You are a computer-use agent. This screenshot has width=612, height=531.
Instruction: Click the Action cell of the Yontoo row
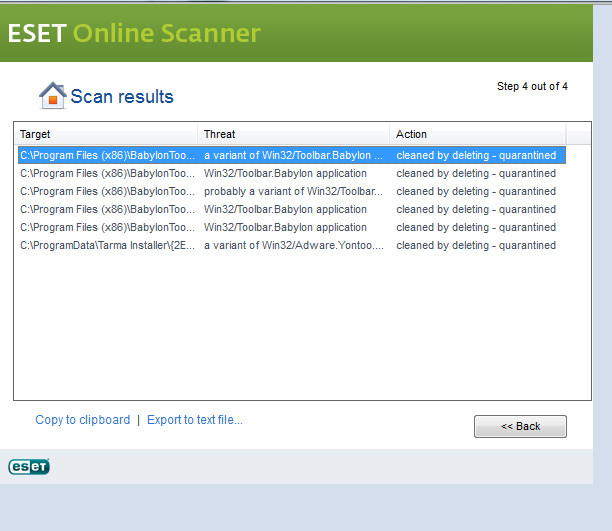[x=476, y=246]
